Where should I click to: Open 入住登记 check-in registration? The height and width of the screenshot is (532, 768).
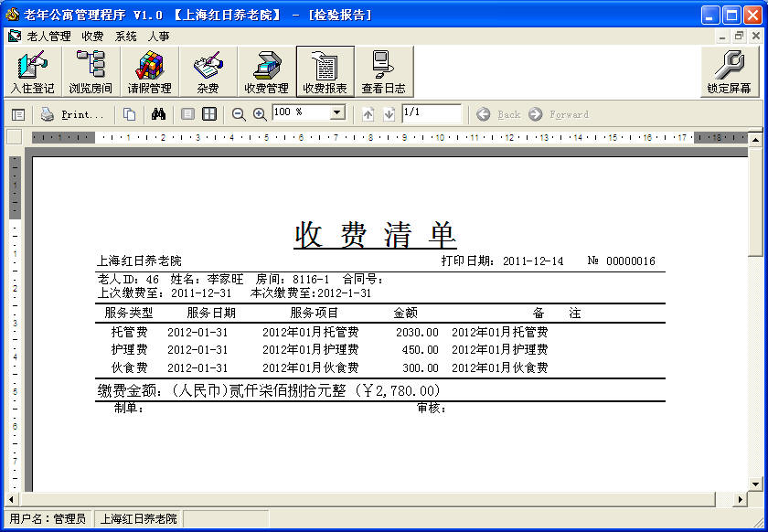32,71
